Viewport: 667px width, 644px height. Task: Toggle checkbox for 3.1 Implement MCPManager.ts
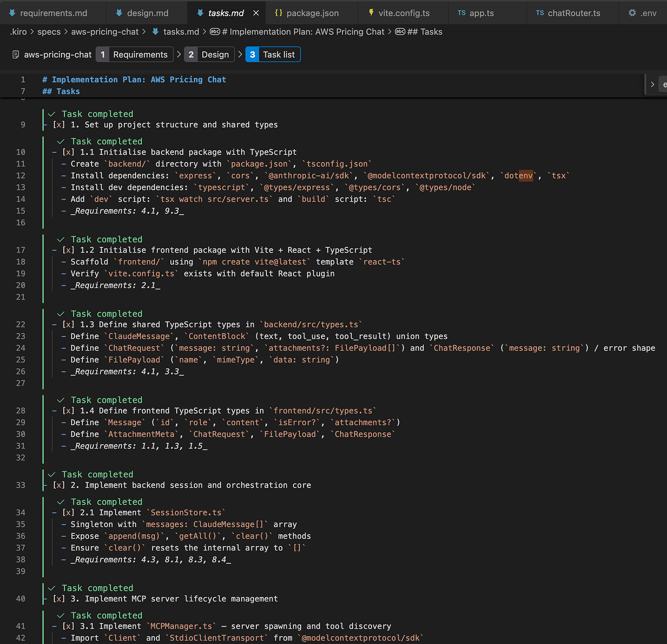[x=68, y=626]
